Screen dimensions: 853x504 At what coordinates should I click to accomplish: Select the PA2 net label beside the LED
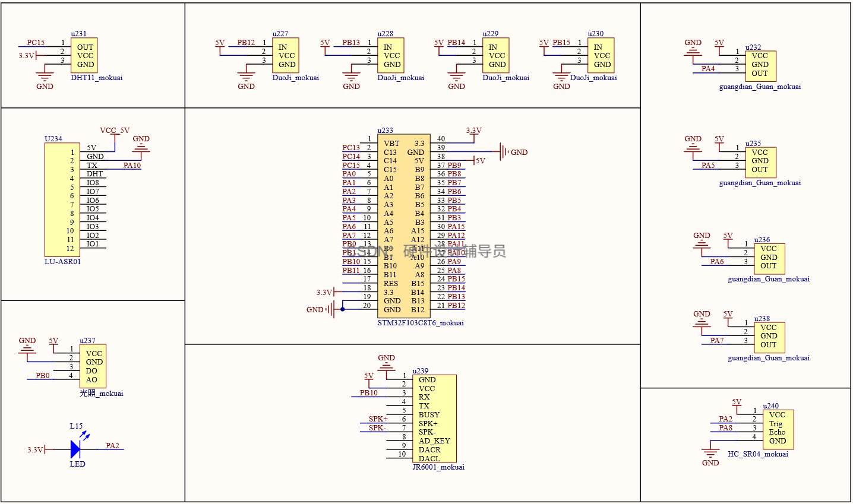112,446
